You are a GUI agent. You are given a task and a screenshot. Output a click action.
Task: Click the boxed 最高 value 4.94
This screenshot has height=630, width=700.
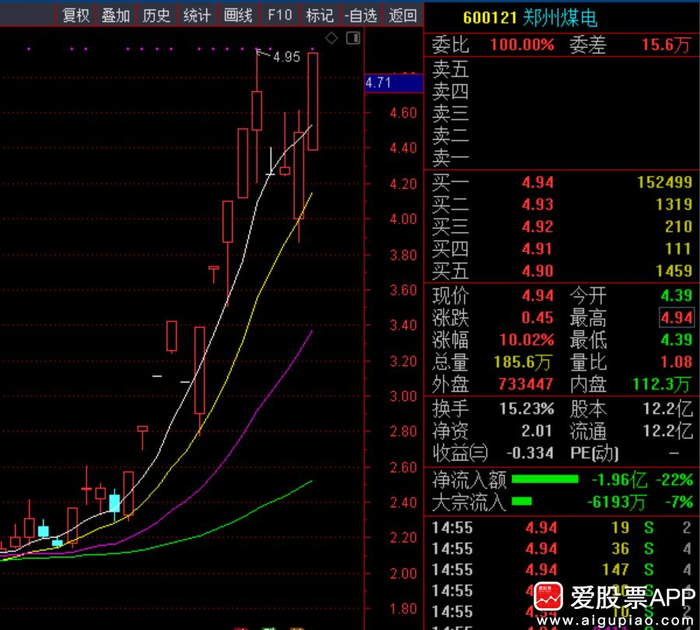[x=676, y=317]
